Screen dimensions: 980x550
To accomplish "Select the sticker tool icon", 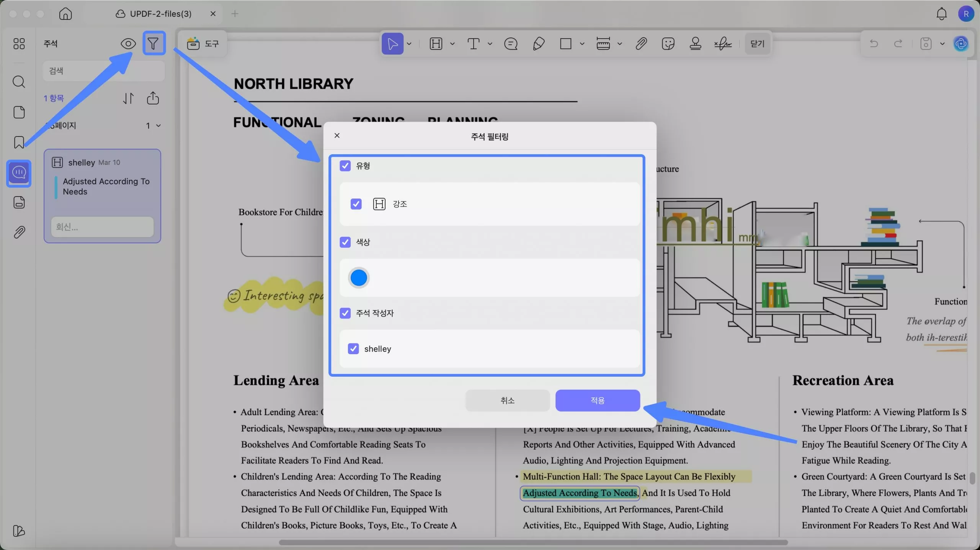I will pos(668,44).
